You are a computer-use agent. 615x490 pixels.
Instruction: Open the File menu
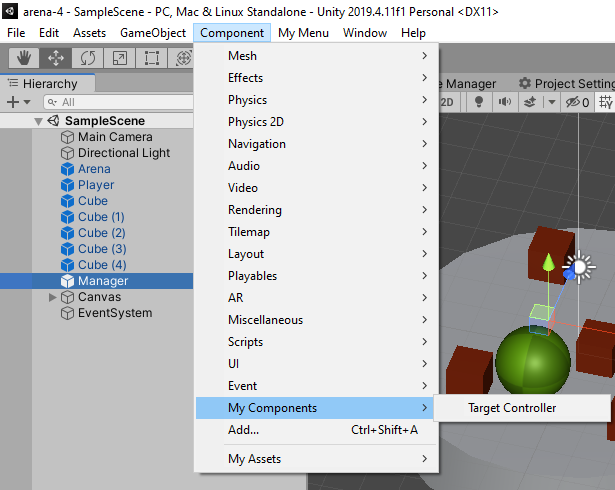(16, 33)
